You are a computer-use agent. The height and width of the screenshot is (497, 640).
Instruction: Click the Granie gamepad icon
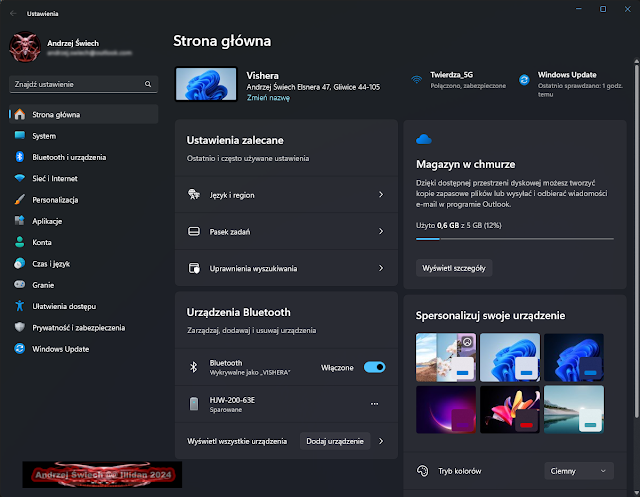tap(20, 284)
